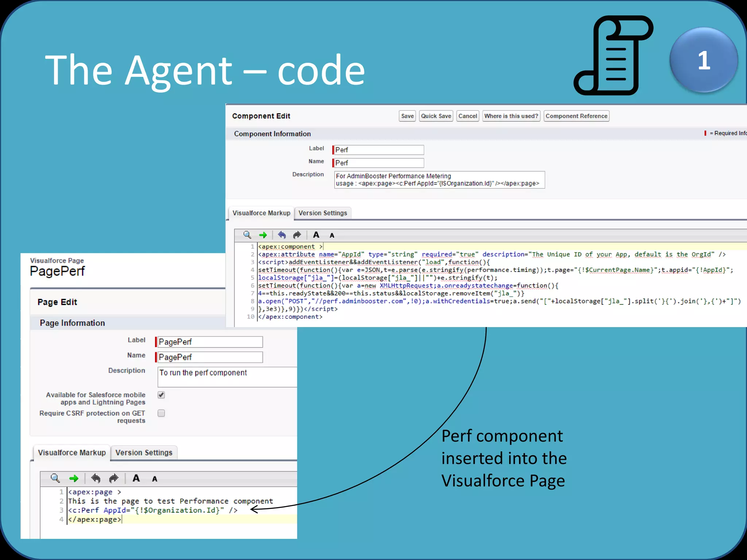
Task: Click the redo arrow in Component Edit toolbar
Action: [297, 235]
